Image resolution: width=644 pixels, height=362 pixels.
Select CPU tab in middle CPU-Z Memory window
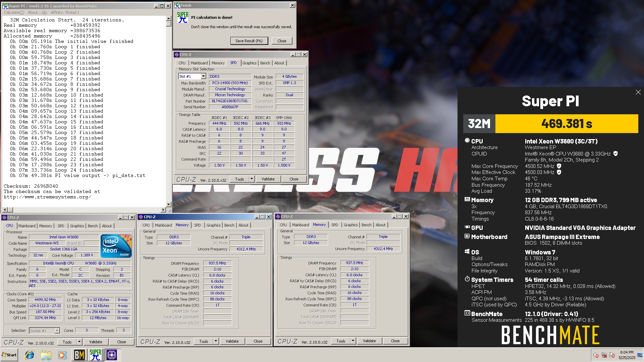tap(146, 225)
